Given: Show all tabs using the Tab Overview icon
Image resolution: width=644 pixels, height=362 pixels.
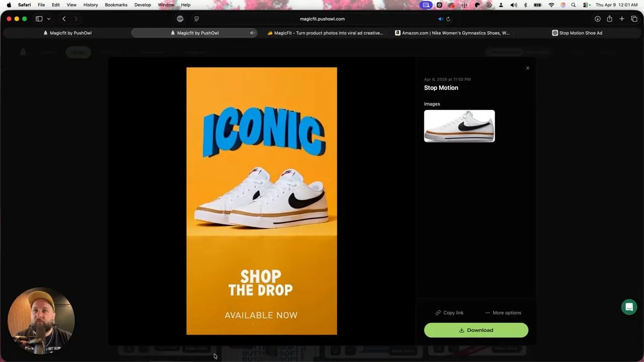Looking at the screenshot, I should click(634, 19).
